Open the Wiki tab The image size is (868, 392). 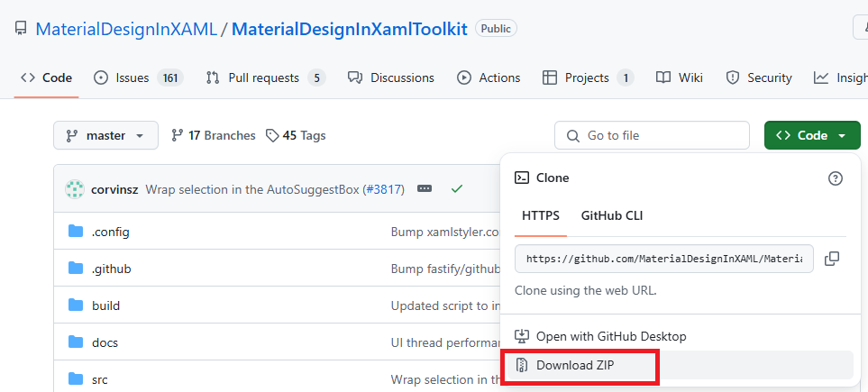pos(680,78)
